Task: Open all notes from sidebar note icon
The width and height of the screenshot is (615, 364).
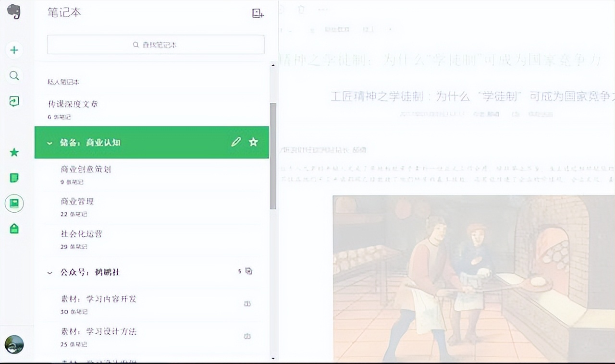Action: click(x=14, y=178)
